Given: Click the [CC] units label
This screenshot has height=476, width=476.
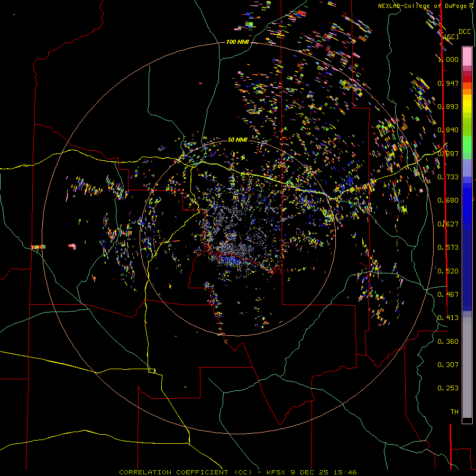Looking at the screenshot, I should [452, 36].
